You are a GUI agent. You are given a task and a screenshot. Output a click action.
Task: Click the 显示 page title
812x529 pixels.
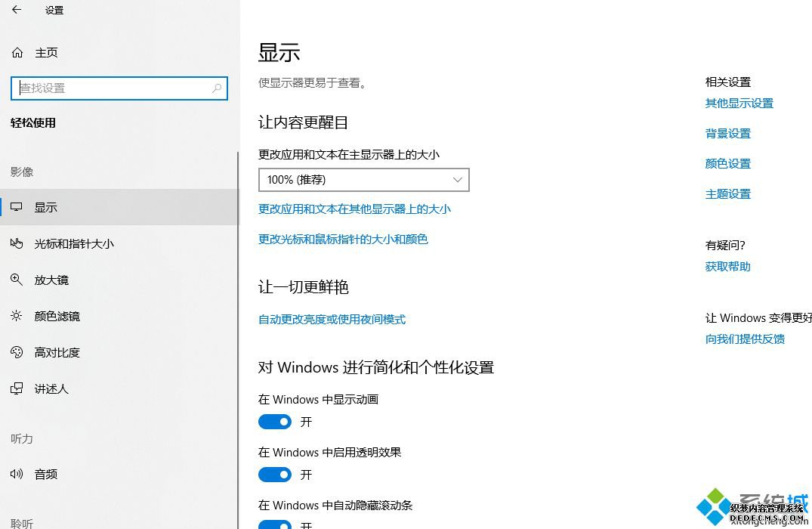click(279, 53)
